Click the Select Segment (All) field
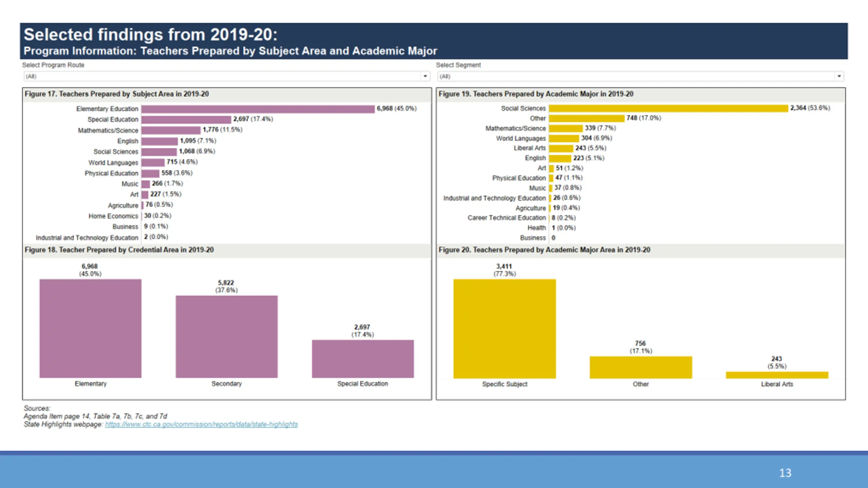Image resolution: width=868 pixels, height=488 pixels. pos(640,76)
